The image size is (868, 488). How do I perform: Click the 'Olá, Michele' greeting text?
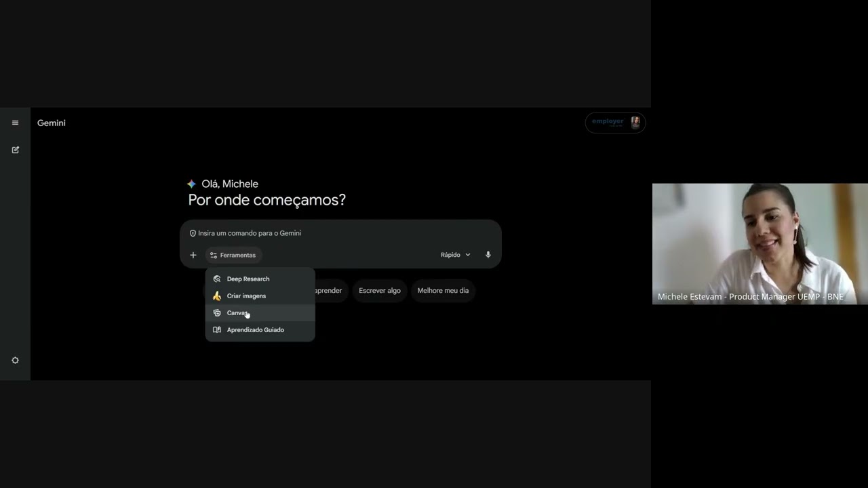[x=230, y=184]
